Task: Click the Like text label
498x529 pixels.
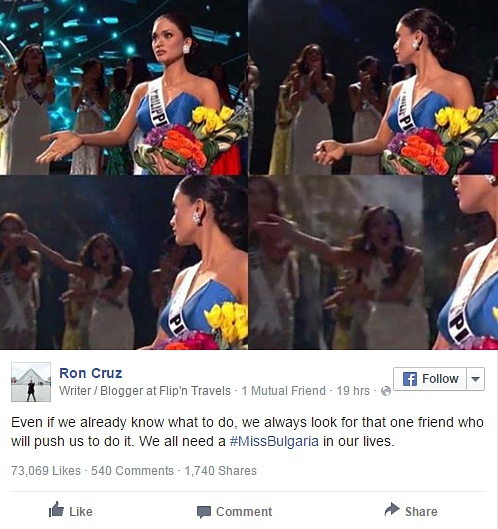Action: click(x=81, y=512)
